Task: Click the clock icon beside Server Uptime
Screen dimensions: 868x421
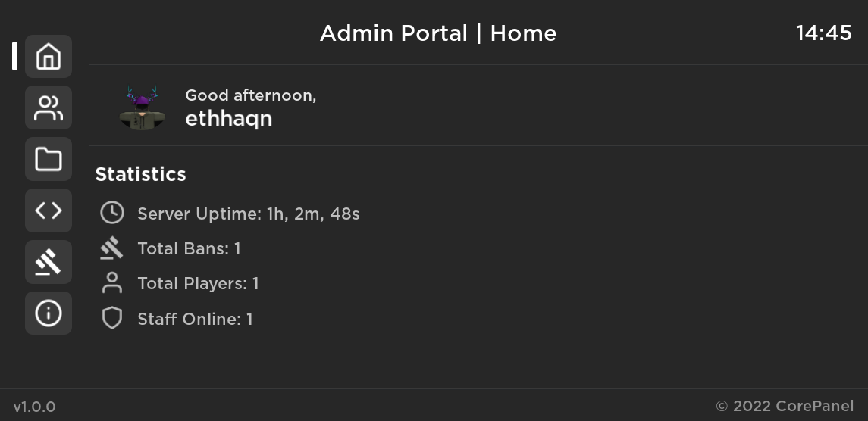Action: 112,213
